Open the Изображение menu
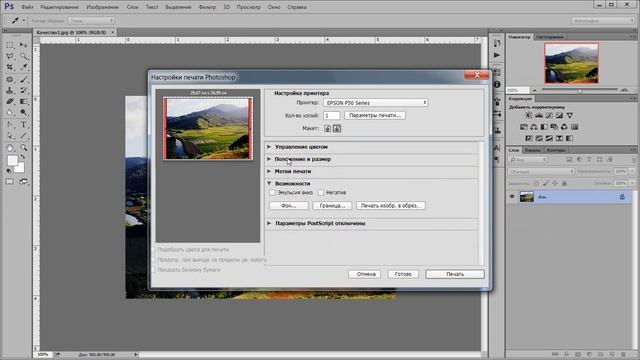 click(102, 7)
